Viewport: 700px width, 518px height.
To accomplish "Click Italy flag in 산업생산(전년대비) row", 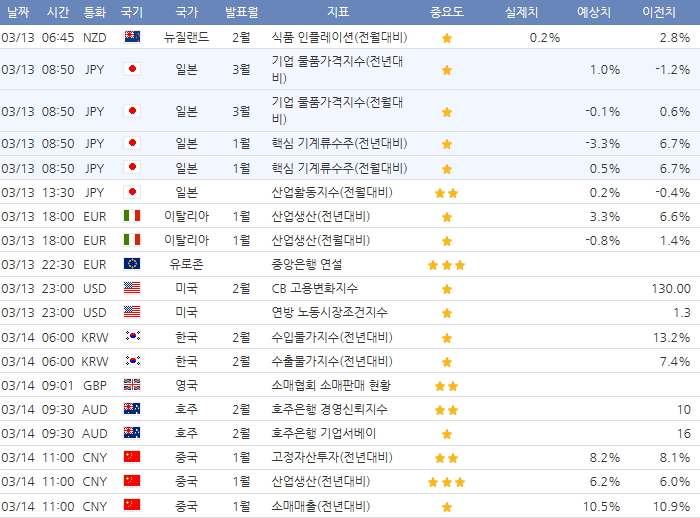I will pyautogui.click(x=132, y=216).
